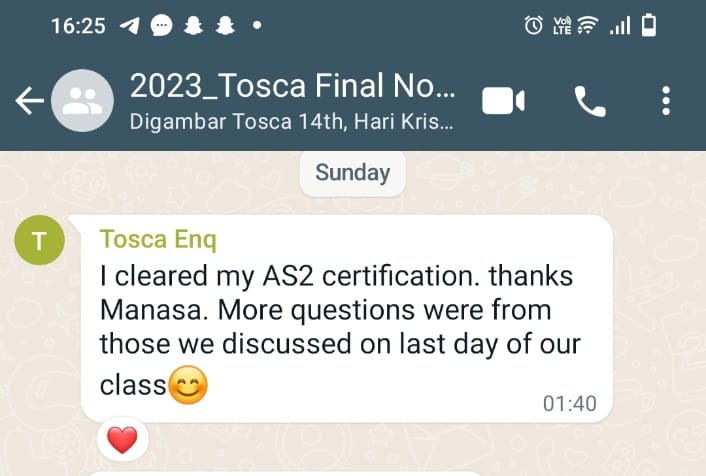Tap the chat bubble notification icon
Viewport: 706px width, 476px height.
click(x=161, y=25)
